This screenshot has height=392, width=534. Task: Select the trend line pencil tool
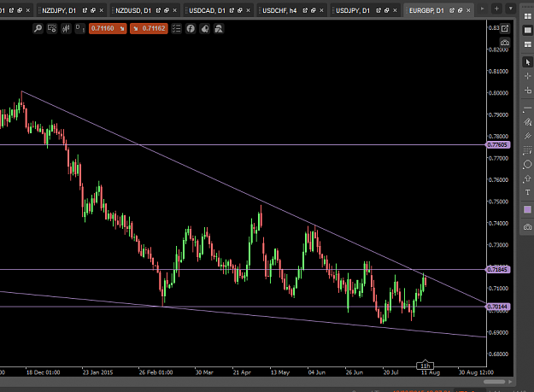click(527, 122)
